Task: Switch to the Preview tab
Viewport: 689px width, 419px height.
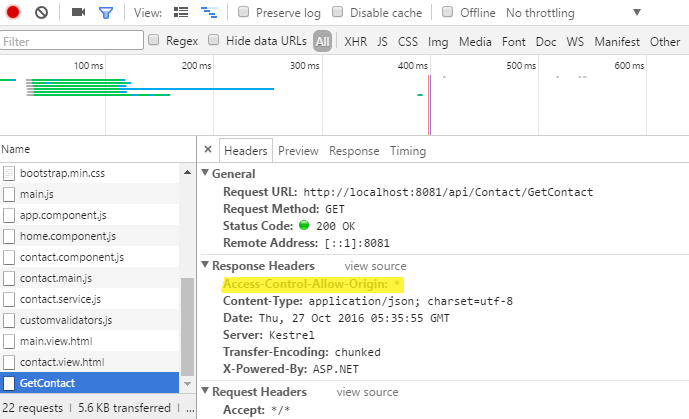Action: point(298,151)
